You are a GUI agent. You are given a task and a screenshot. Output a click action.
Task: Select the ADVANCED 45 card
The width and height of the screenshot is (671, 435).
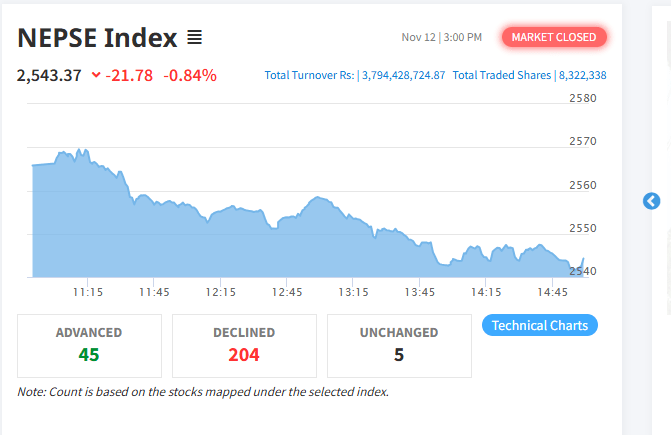tap(89, 345)
